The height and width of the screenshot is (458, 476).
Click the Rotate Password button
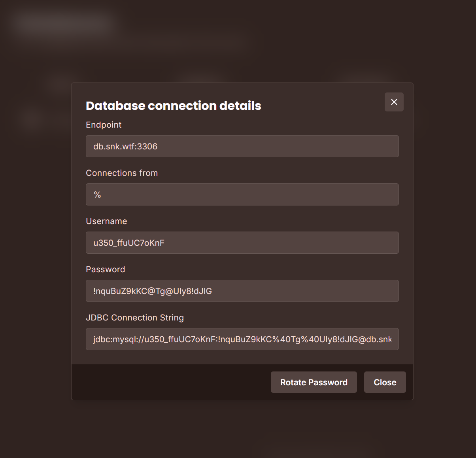[314, 382]
